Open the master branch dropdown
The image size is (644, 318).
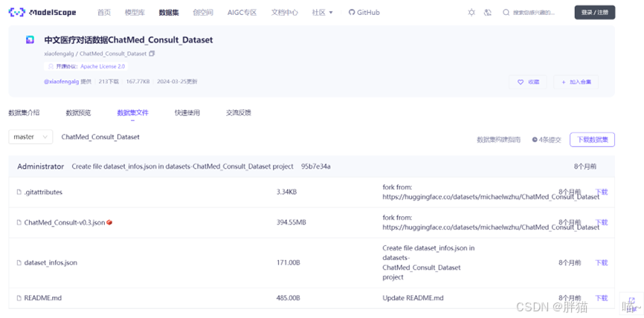[x=30, y=137]
